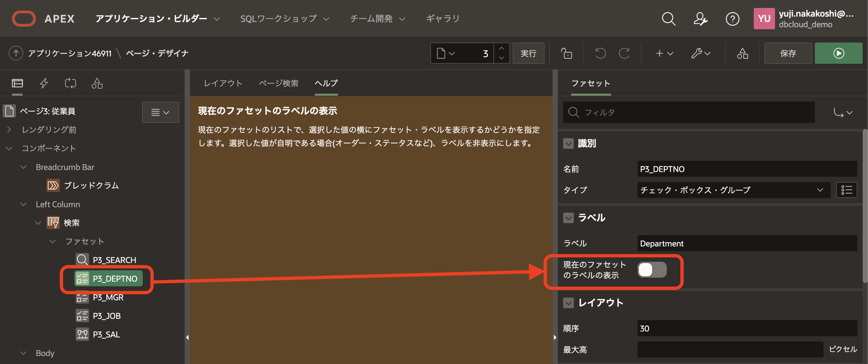This screenshot has height=364, width=868.
Task: Collapse the Body tree node
Action: [23, 353]
